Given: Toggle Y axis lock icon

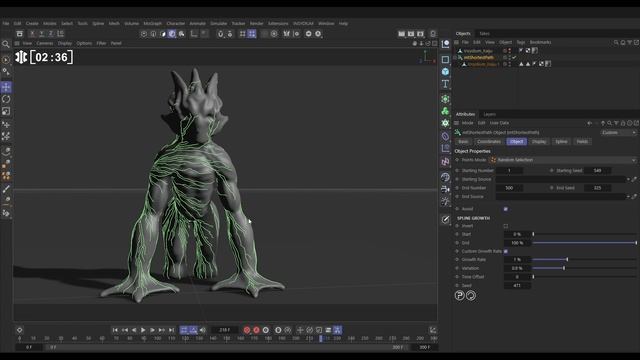Looking at the screenshot, I should click(x=42, y=34).
